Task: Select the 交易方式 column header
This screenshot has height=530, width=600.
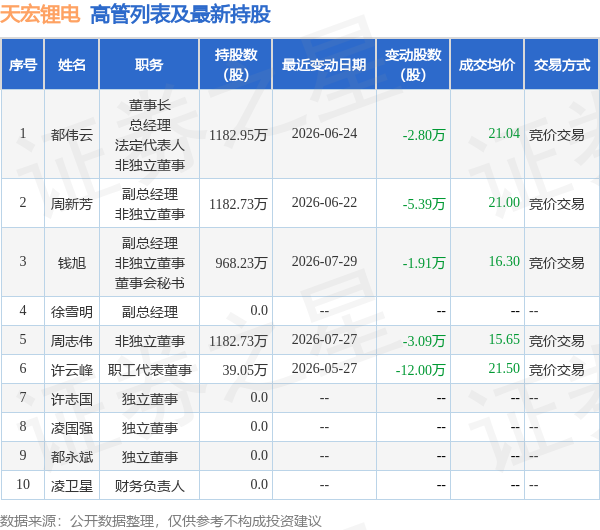Action: [x=562, y=65]
